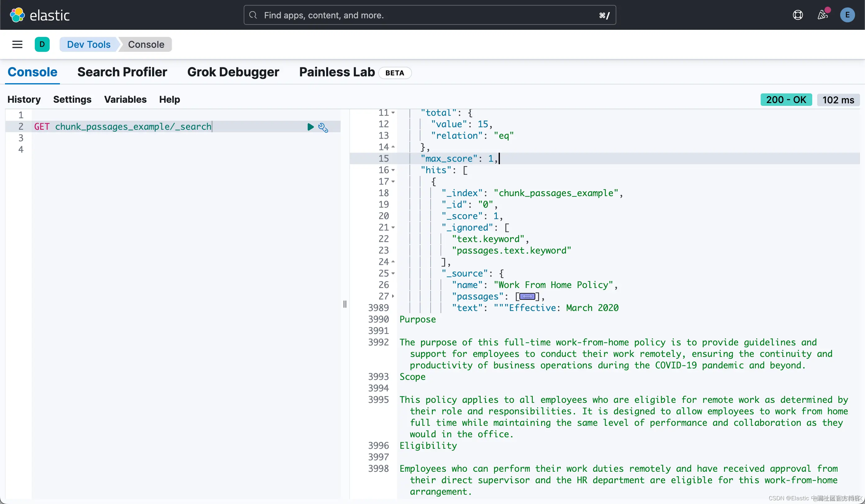Open the console Settings
The height and width of the screenshot is (504, 865).
72,100
